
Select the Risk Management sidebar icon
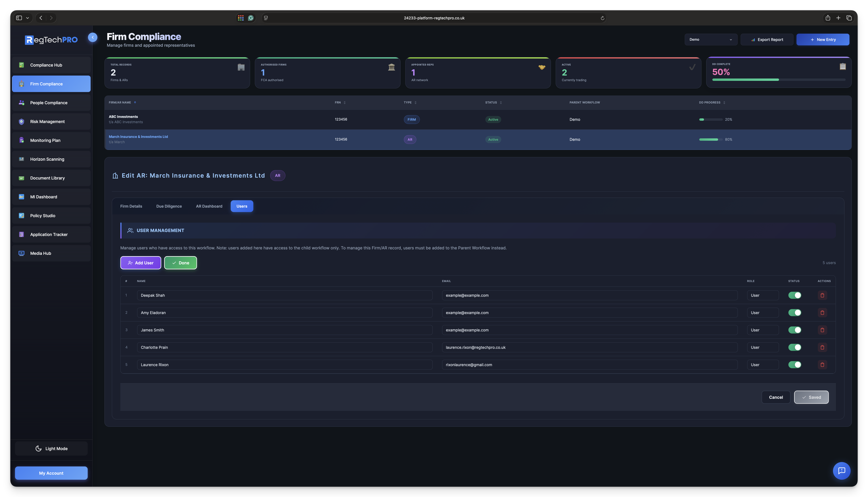21,121
